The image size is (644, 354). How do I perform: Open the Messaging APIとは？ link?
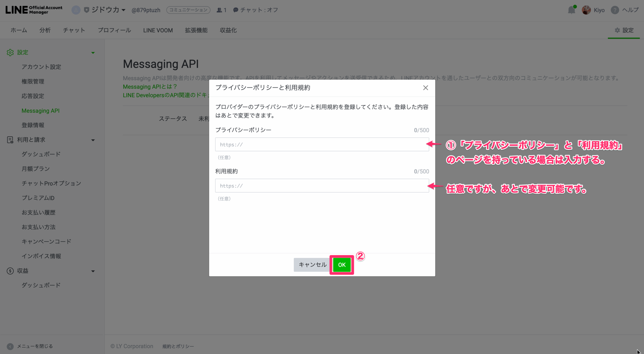[150, 87]
